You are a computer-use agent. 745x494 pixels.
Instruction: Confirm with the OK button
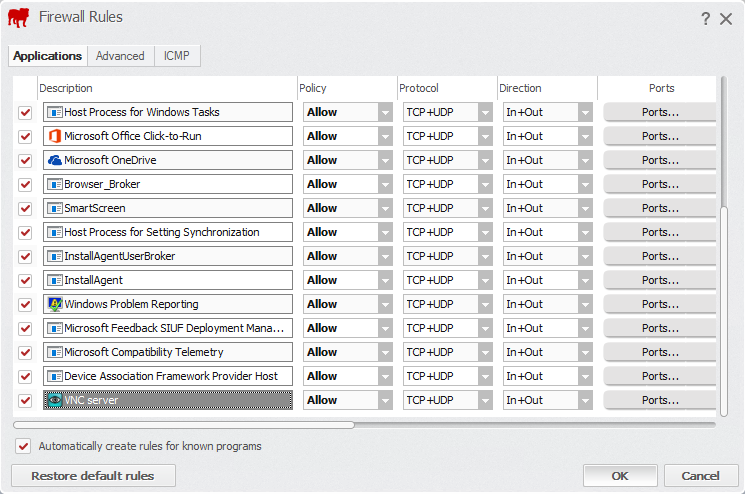pyautogui.click(x=620, y=476)
